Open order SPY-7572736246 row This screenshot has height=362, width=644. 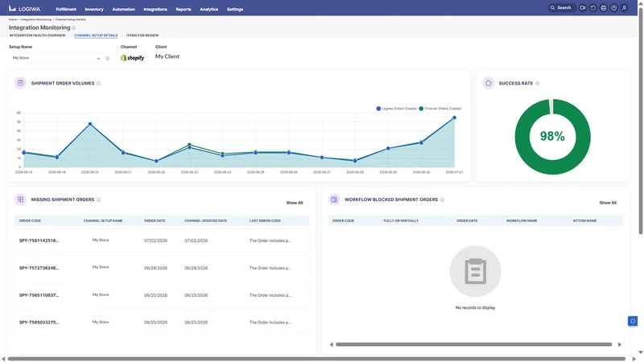click(x=162, y=268)
